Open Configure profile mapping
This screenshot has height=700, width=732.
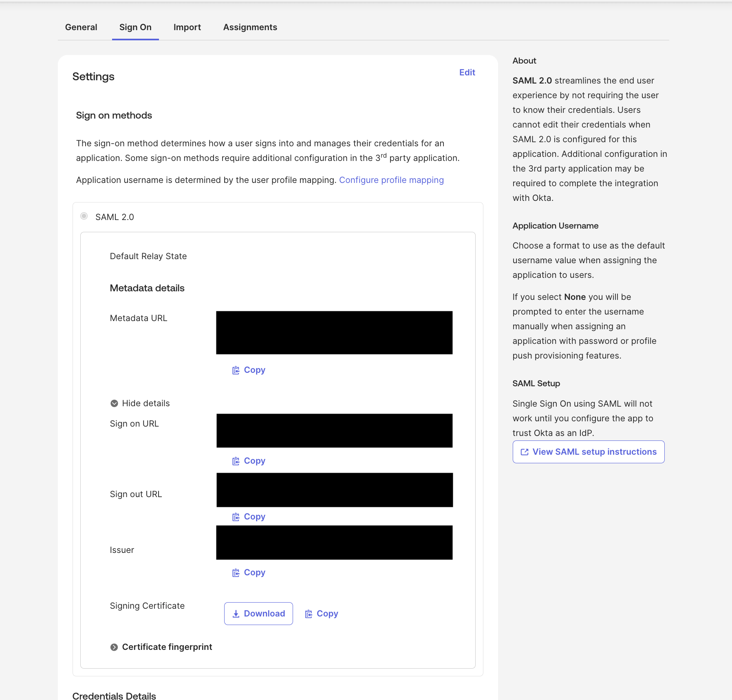(x=391, y=180)
